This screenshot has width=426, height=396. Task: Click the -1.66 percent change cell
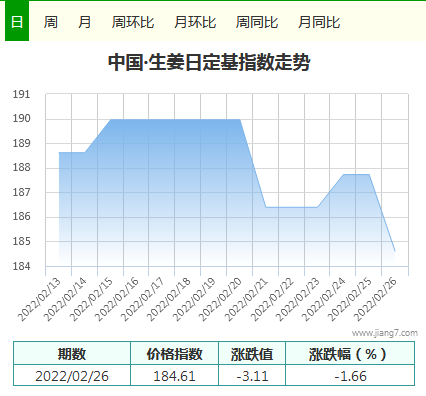point(350,376)
